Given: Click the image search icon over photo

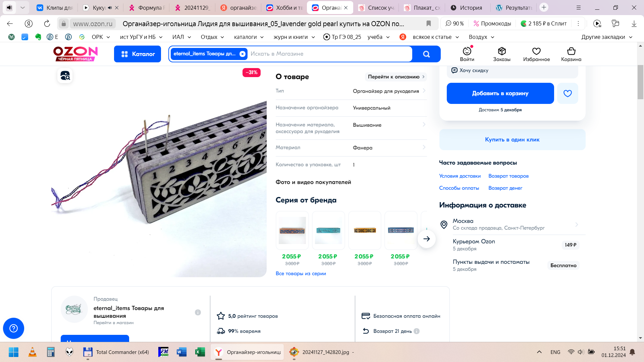Looking at the screenshot, I should pyautogui.click(x=65, y=76).
